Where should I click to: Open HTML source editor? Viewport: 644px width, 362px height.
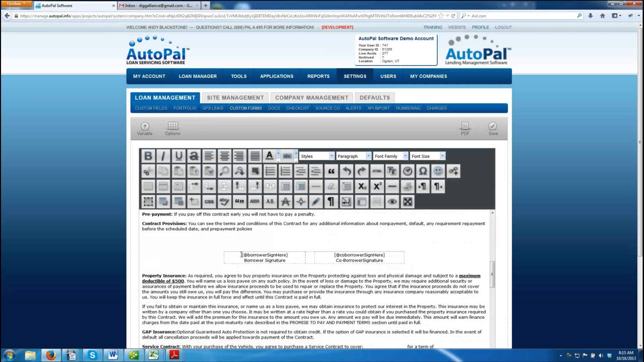[x=377, y=171]
